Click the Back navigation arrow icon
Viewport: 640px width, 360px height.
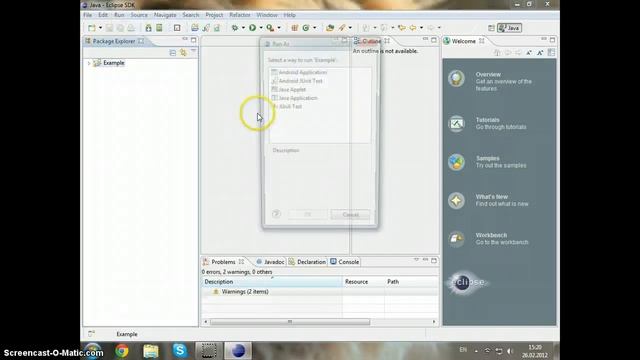coord(413,28)
